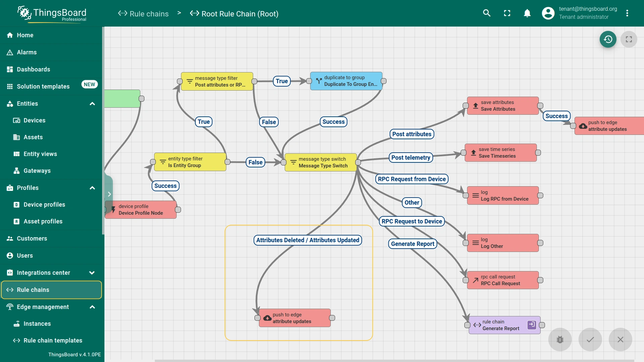This screenshot has width=644, height=362.
Task: Revert changes with X button
Action: (620, 340)
